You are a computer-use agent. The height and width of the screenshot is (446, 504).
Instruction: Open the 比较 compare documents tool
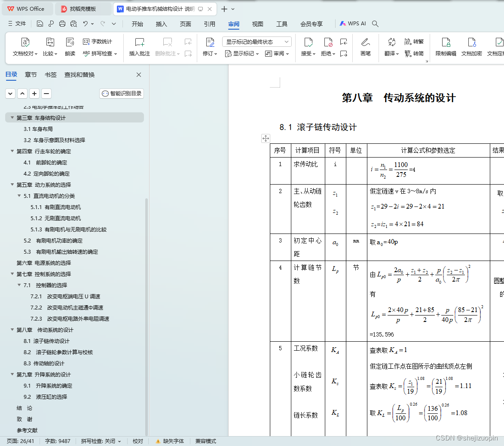click(x=50, y=47)
